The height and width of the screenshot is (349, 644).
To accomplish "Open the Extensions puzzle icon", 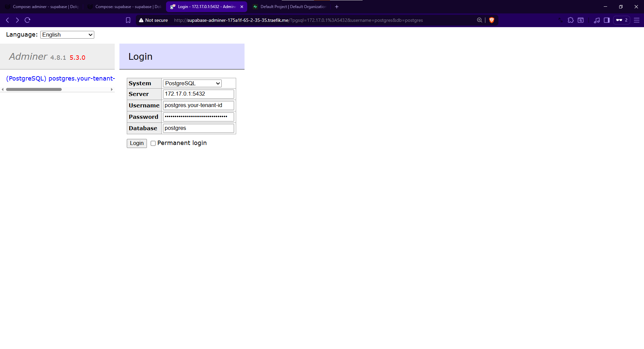I will tap(571, 20).
